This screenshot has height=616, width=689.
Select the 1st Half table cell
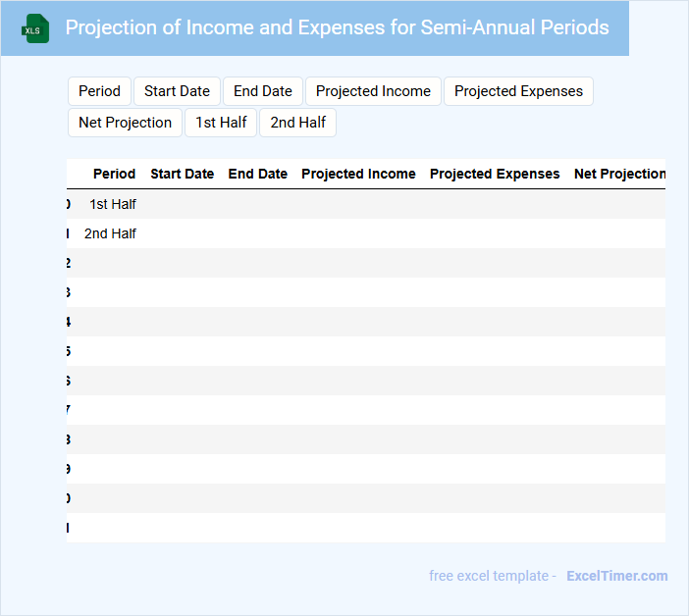click(112, 204)
